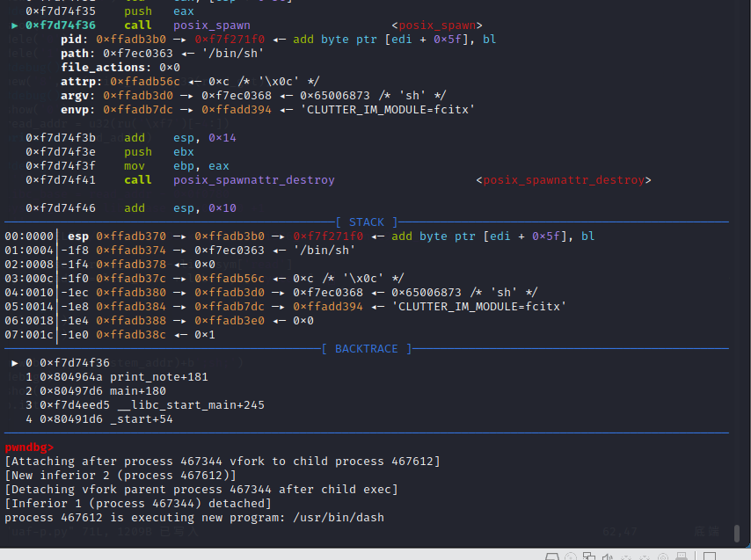This screenshot has width=751, height=560.
Task: Click 0xffadb3e0 in the stack's 06:0018 row
Action: (x=230, y=321)
